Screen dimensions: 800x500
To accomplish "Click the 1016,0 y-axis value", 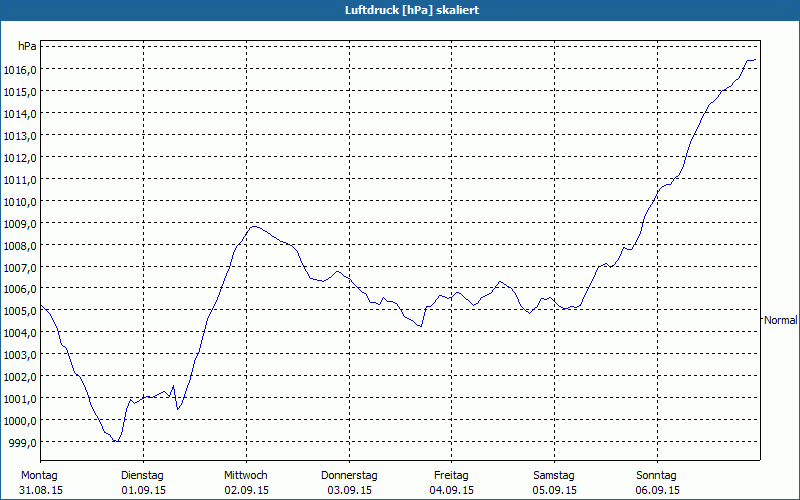I will click(20, 70).
